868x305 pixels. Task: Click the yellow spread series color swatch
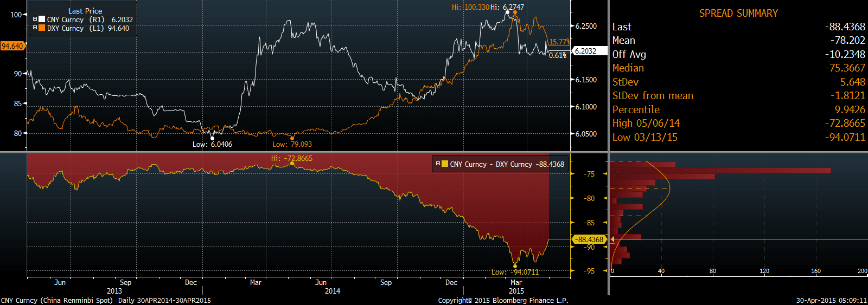click(445, 164)
